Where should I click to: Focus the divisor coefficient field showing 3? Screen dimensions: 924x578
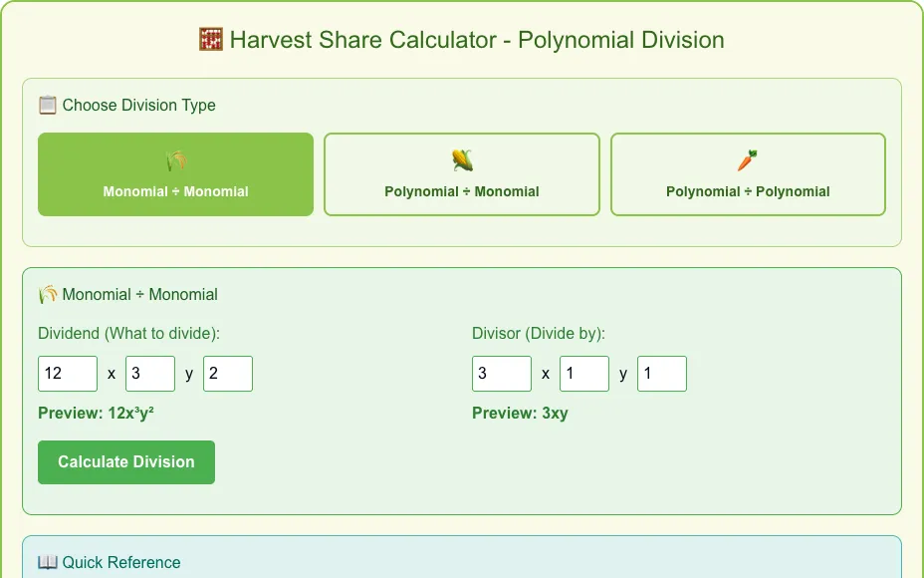pyautogui.click(x=502, y=374)
